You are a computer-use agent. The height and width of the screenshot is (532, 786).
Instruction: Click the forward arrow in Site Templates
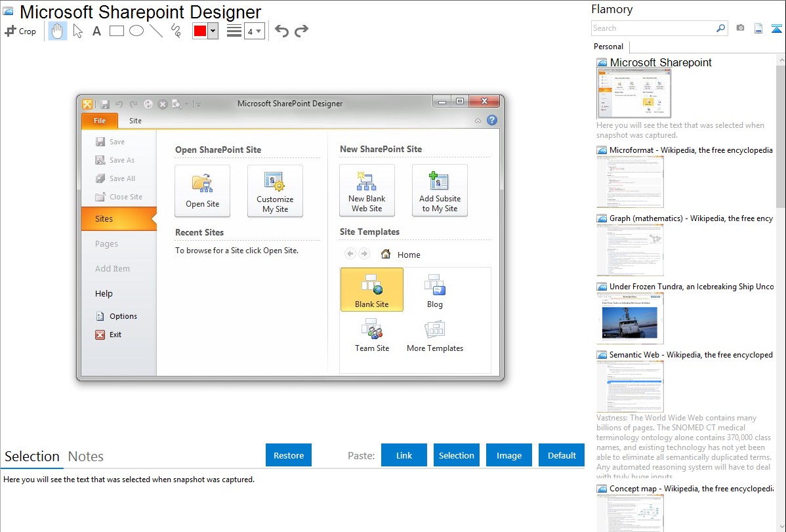[364, 254]
